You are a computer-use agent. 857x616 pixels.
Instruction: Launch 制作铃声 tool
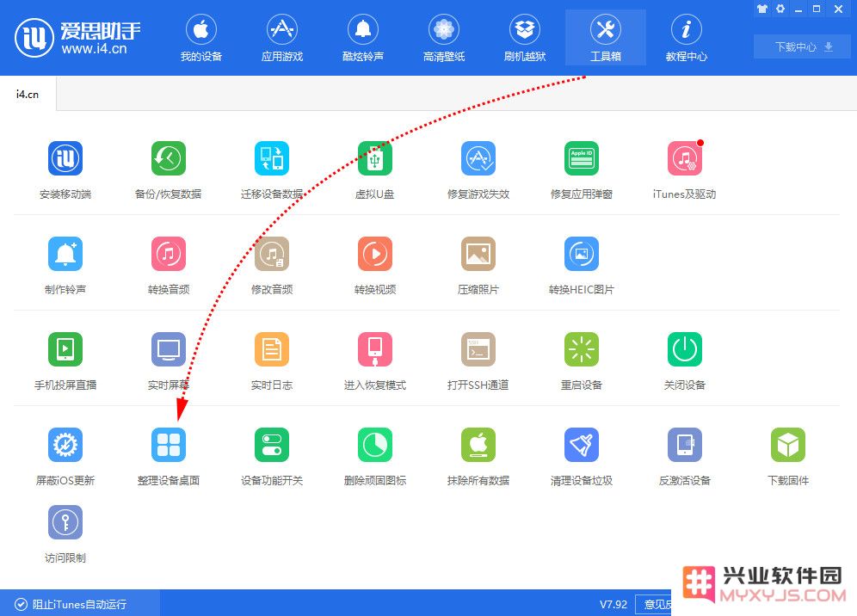65,254
